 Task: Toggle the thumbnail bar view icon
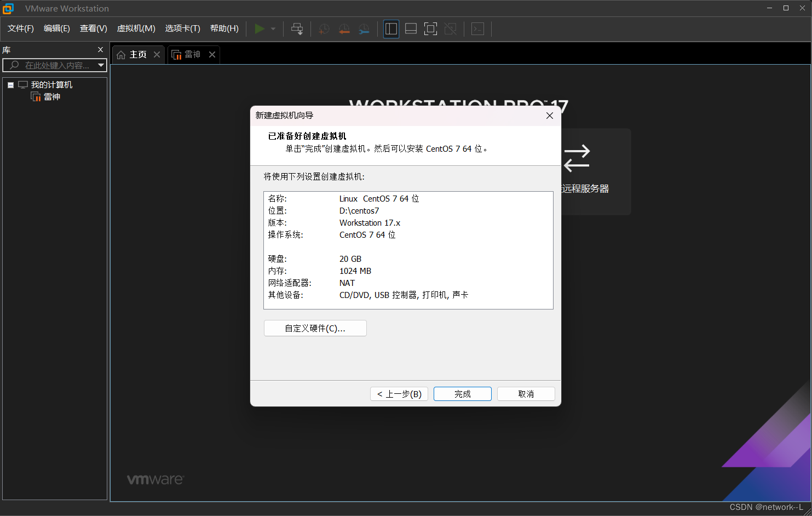(411, 29)
